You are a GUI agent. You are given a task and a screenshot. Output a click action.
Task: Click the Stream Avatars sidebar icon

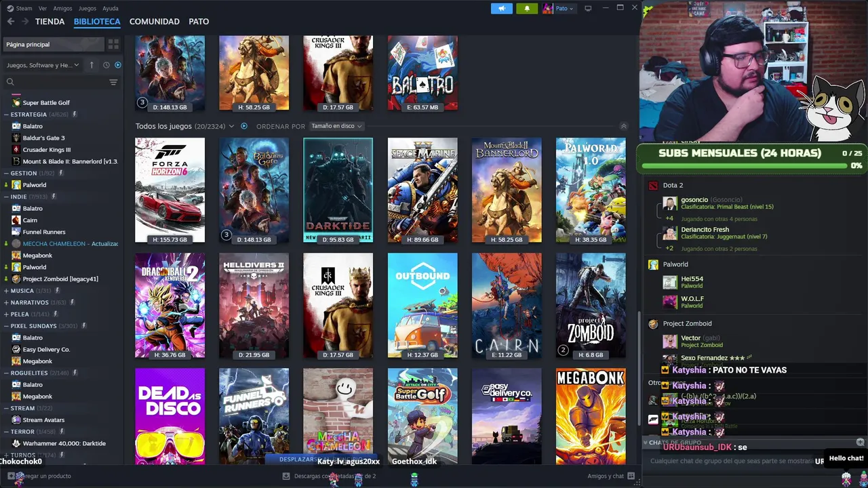pyautogui.click(x=16, y=420)
